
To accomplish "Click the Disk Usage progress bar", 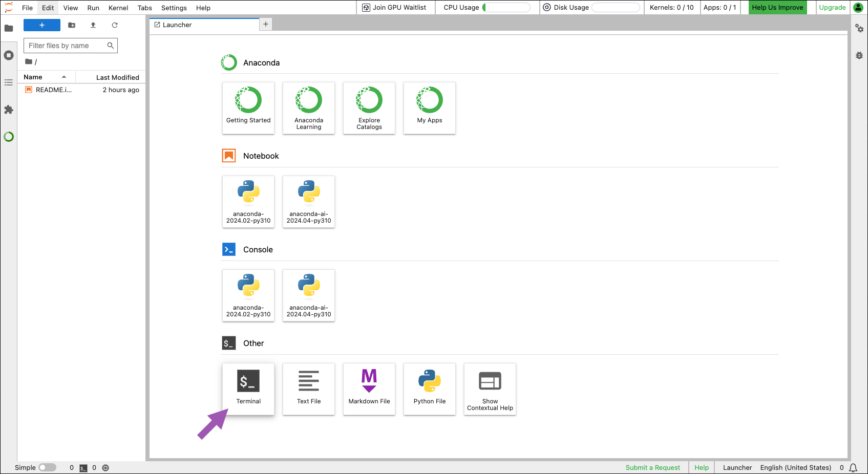I will (616, 7).
